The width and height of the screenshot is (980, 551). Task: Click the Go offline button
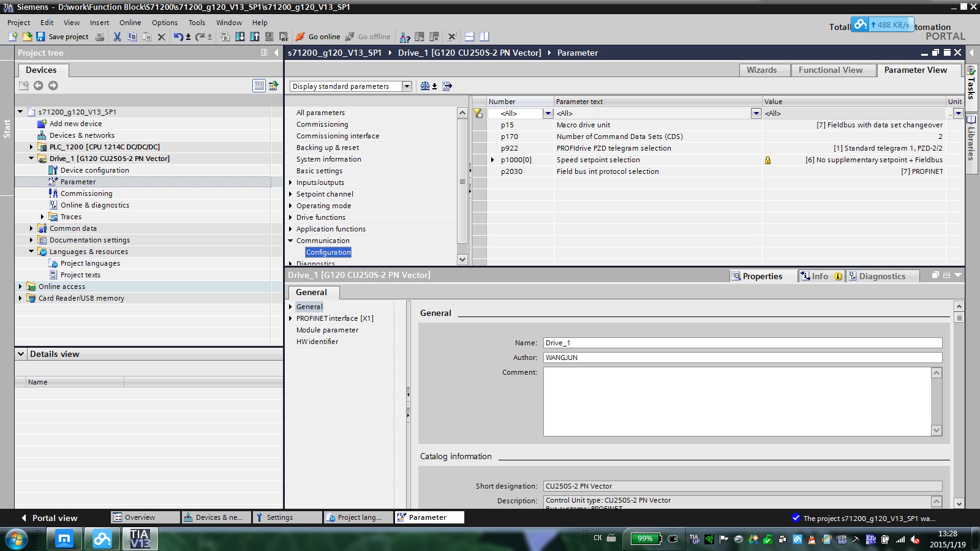coord(367,37)
